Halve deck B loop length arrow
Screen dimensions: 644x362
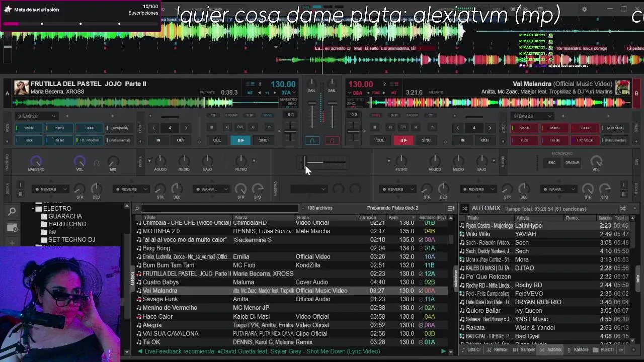(x=458, y=128)
